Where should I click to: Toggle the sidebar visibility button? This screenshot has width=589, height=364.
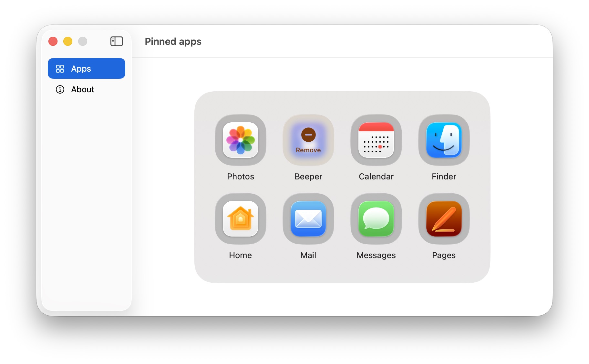(117, 41)
